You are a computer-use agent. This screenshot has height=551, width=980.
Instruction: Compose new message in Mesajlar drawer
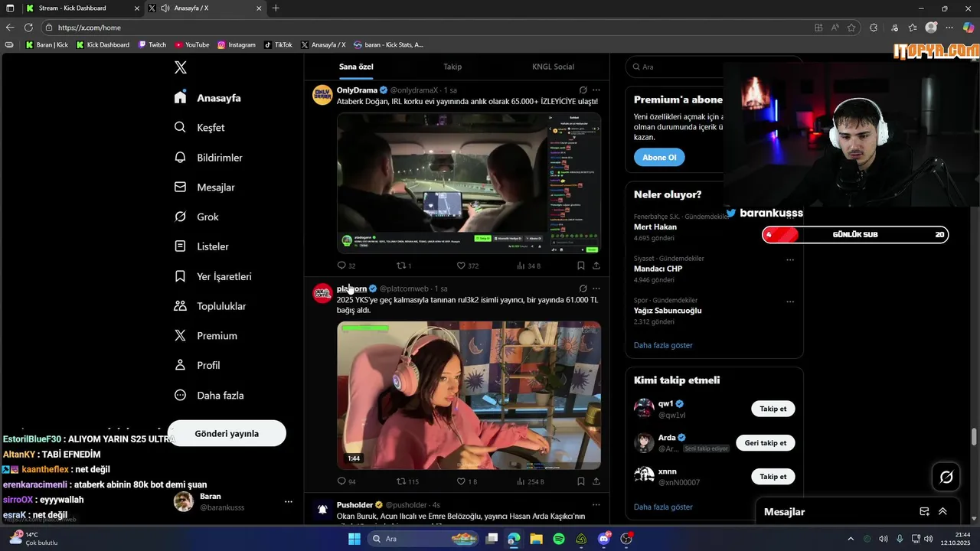(x=924, y=512)
